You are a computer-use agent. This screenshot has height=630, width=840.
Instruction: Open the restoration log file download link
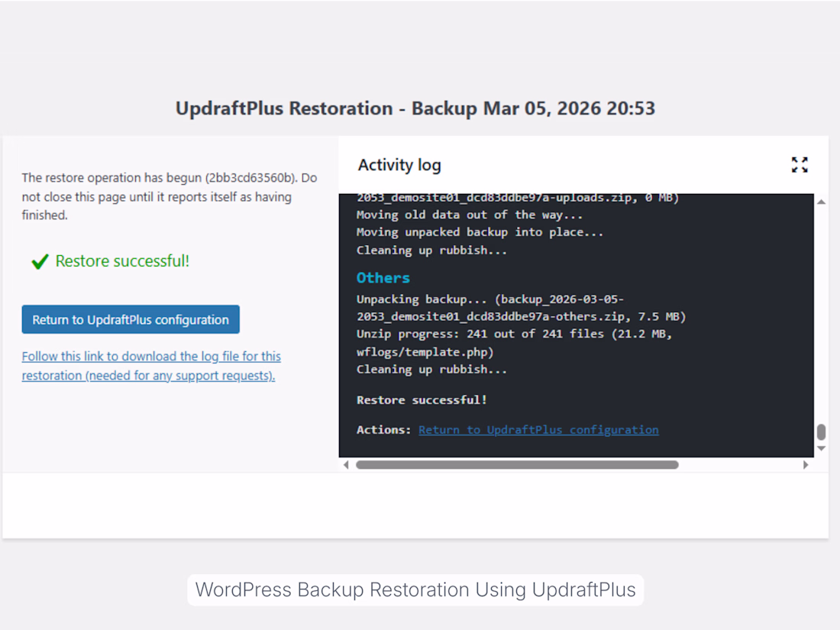click(x=151, y=366)
